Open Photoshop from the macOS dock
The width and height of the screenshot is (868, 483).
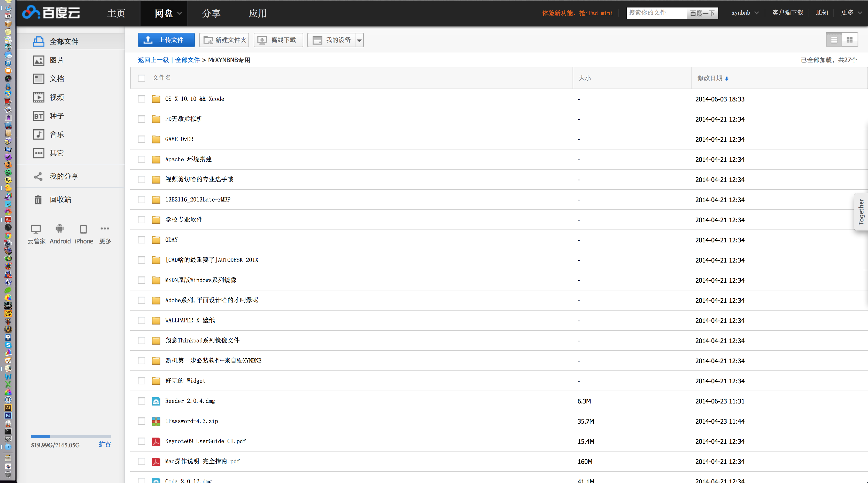(x=8, y=416)
